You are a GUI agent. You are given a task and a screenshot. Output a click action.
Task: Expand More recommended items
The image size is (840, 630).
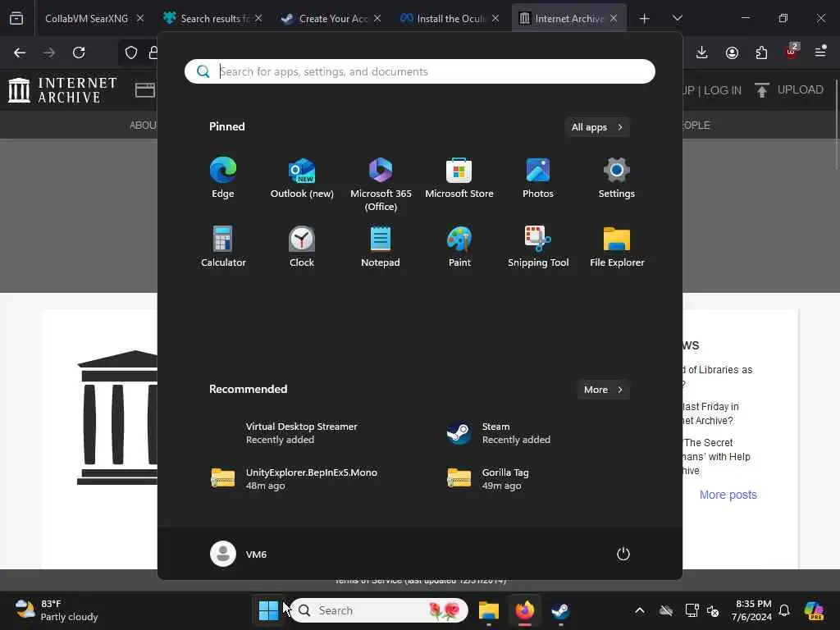[x=603, y=390]
